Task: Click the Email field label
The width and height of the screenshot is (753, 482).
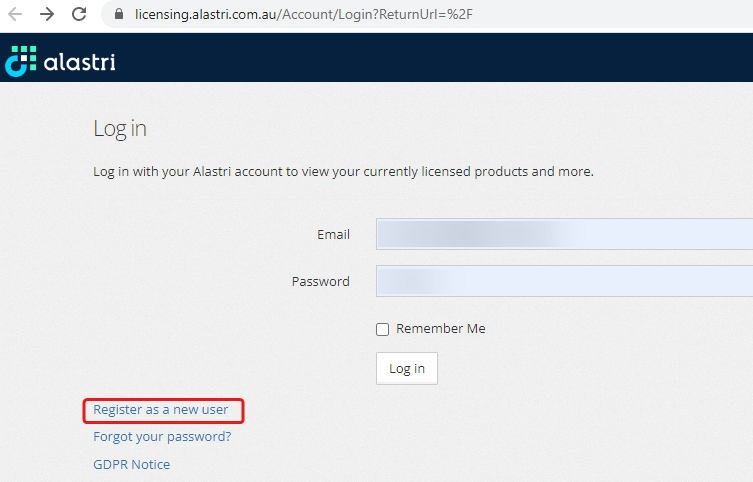Action: (x=333, y=235)
